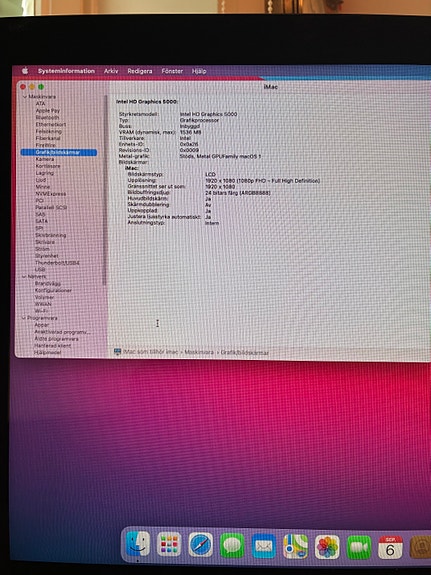Select SAS in the sidebar
This screenshot has width=431, height=575.
(x=40, y=214)
